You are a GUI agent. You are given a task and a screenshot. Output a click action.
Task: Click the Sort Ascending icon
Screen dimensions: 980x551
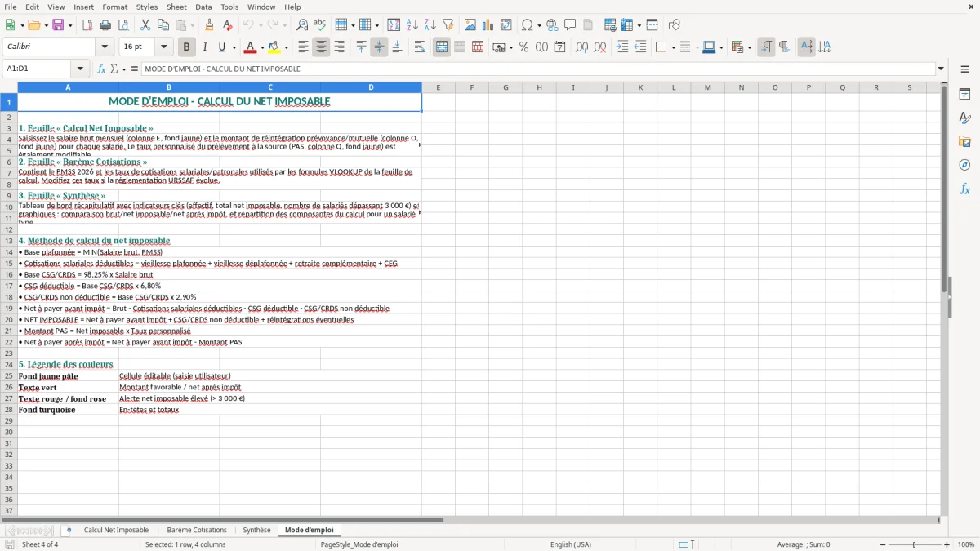[x=412, y=25]
